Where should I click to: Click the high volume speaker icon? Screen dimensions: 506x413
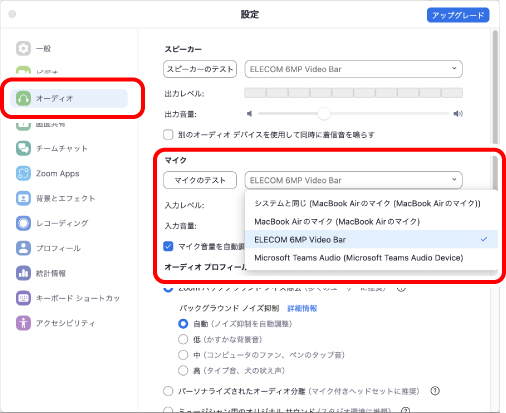458,114
